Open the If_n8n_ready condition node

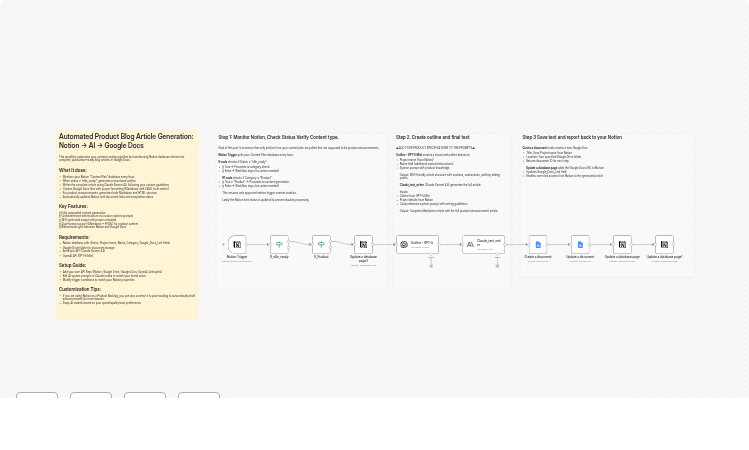279,245
